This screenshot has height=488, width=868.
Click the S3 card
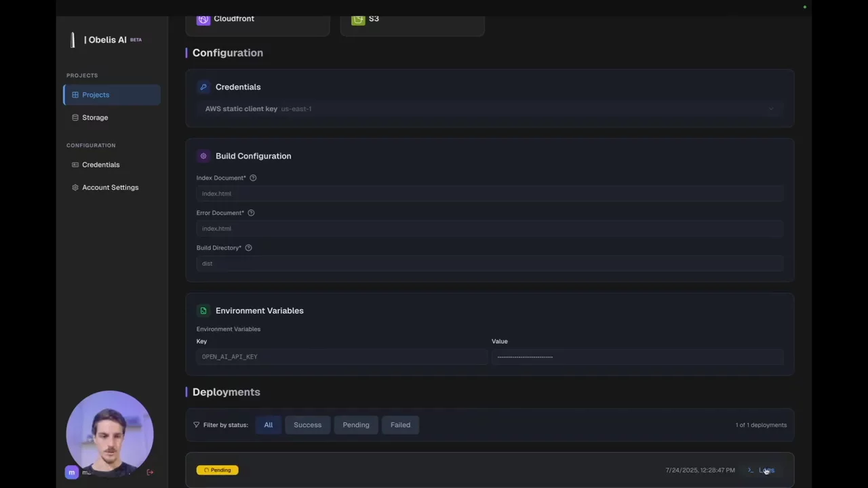412,24
